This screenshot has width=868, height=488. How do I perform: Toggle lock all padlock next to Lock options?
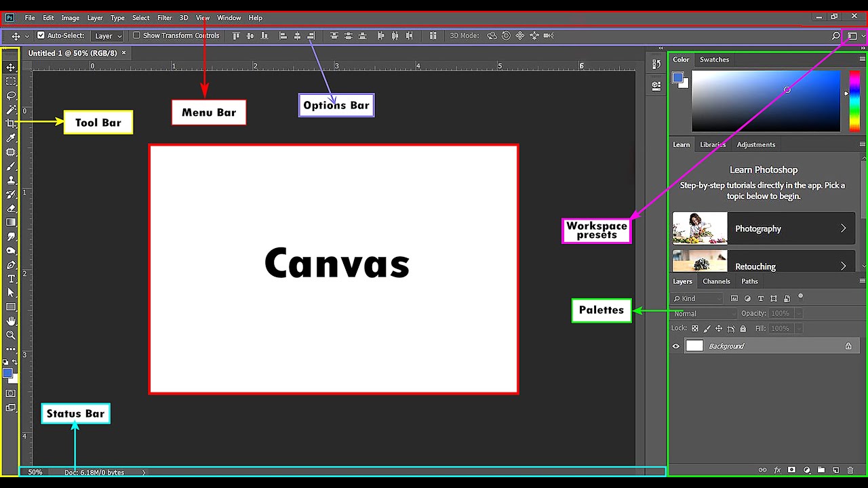[743, 329]
